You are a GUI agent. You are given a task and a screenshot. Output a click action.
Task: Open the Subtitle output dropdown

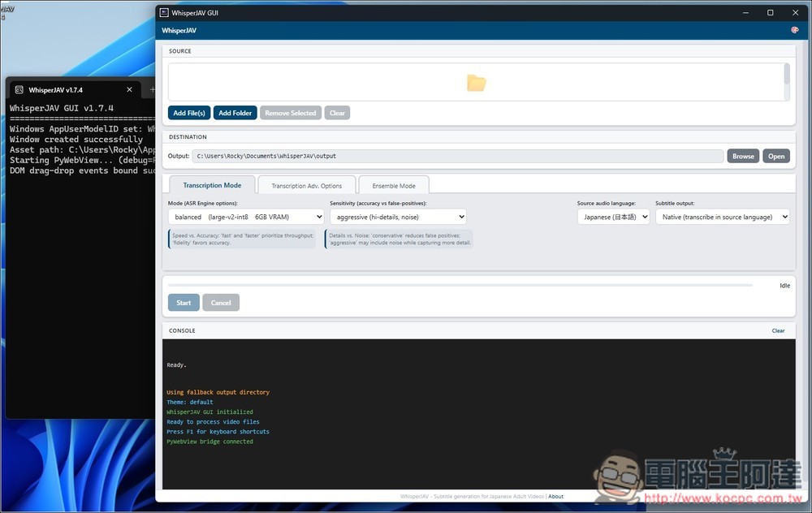pyautogui.click(x=722, y=217)
